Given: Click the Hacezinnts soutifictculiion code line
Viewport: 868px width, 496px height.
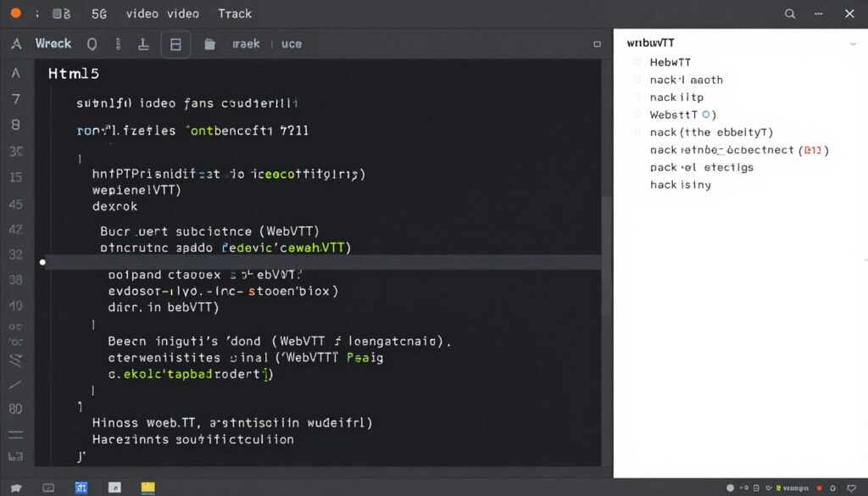Looking at the screenshot, I should tap(192, 439).
